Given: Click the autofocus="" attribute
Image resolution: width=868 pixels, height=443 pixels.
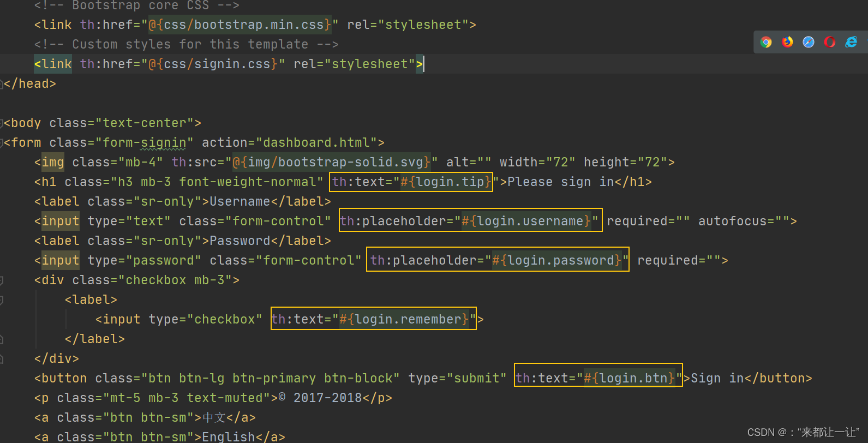Looking at the screenshot, I should coord(744,221).
